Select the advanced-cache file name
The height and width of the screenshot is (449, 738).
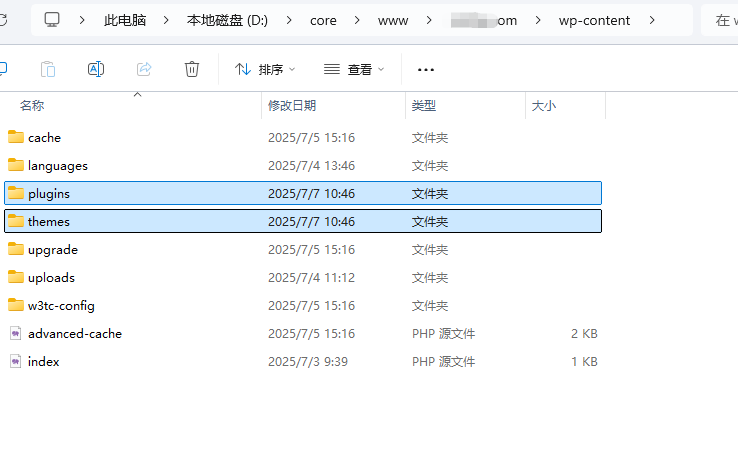click(75, 334)
